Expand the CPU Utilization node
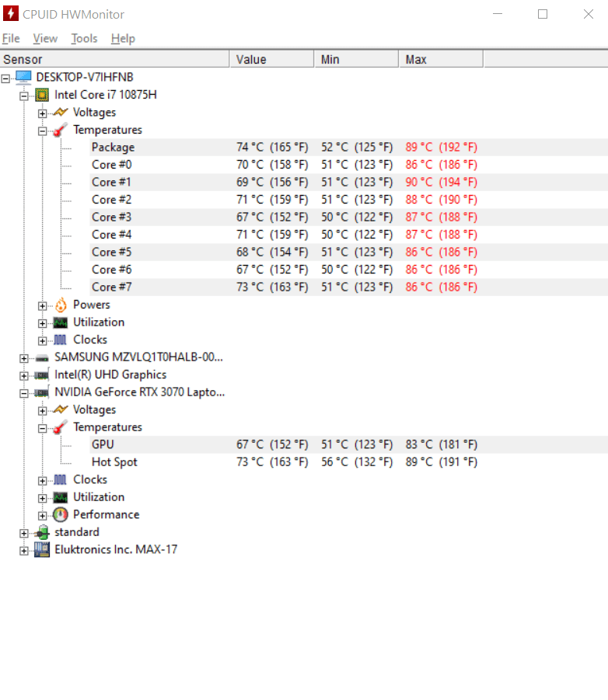The width and height of the screenshot is (608, 700). (x=43, y=323)
